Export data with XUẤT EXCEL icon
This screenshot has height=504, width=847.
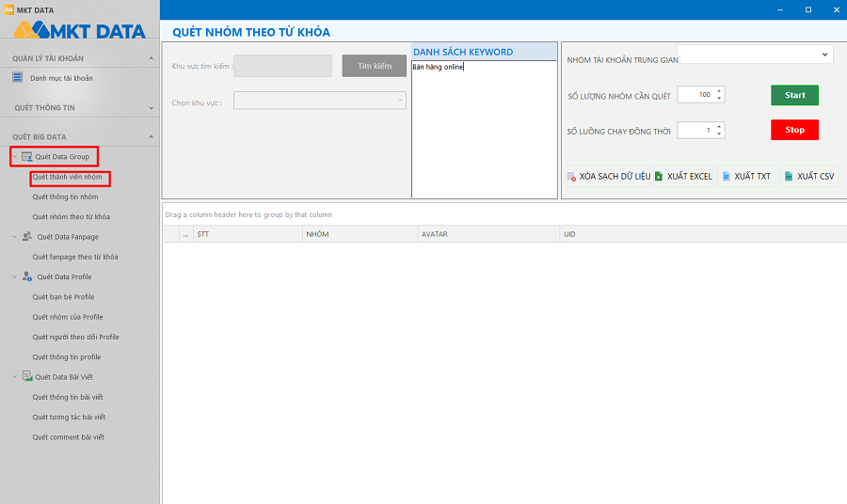pyautogui.click(x=659, y=177)
